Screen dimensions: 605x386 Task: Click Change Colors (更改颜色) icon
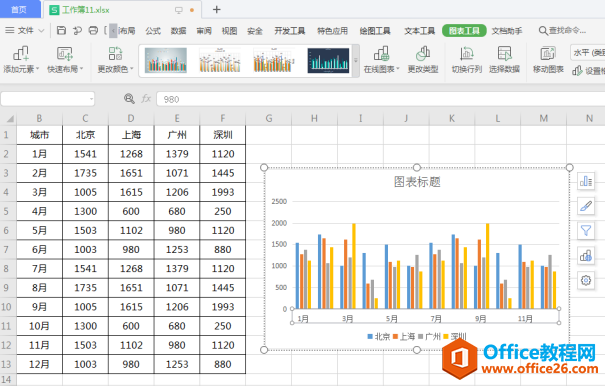pyautogui.click(x=115, y=54)
